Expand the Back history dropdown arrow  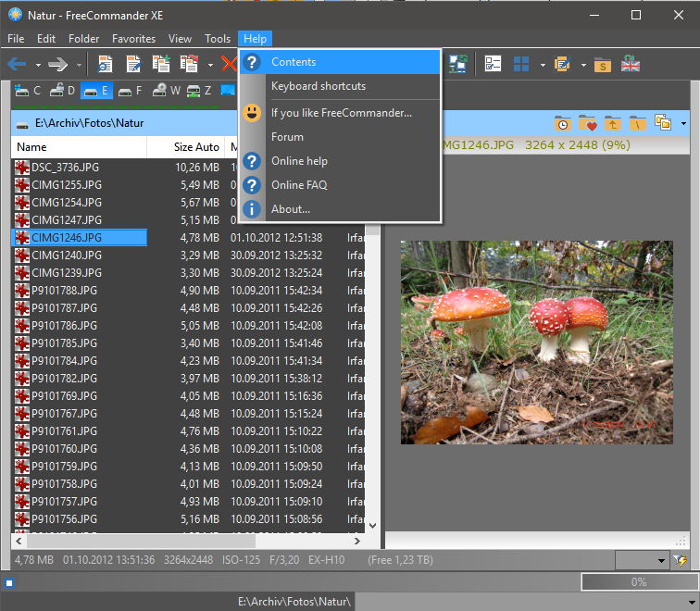(x=38, y=65)
